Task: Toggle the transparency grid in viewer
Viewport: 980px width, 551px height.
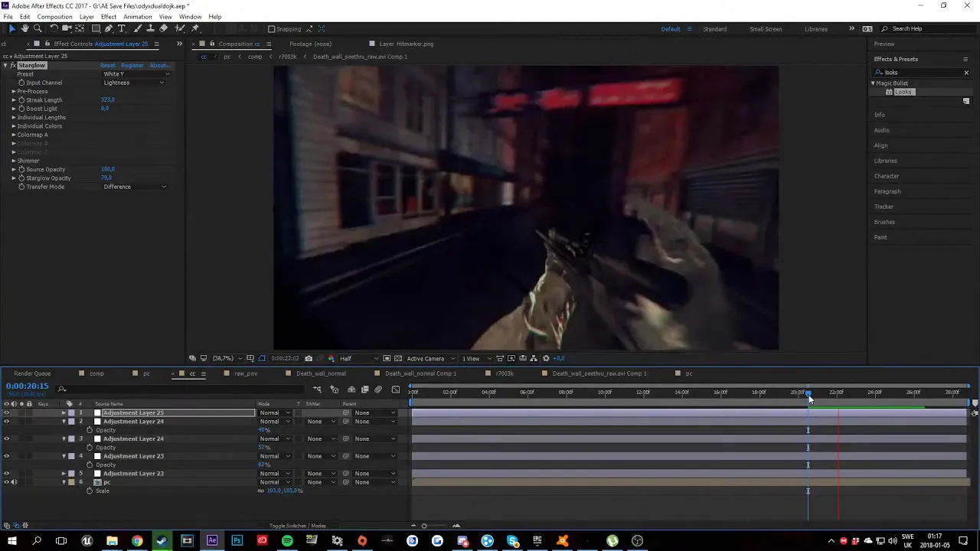Action: 398,358
